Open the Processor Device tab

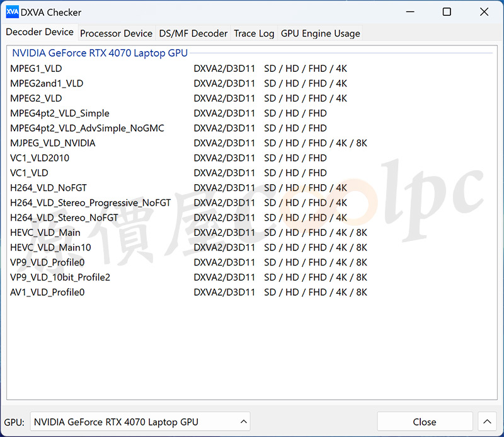[x=117, y=33]
